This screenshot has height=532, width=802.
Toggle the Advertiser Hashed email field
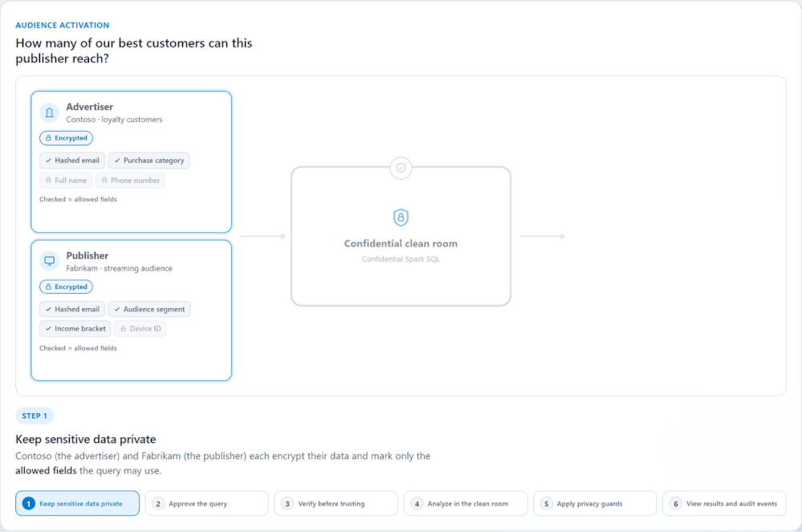72,160
